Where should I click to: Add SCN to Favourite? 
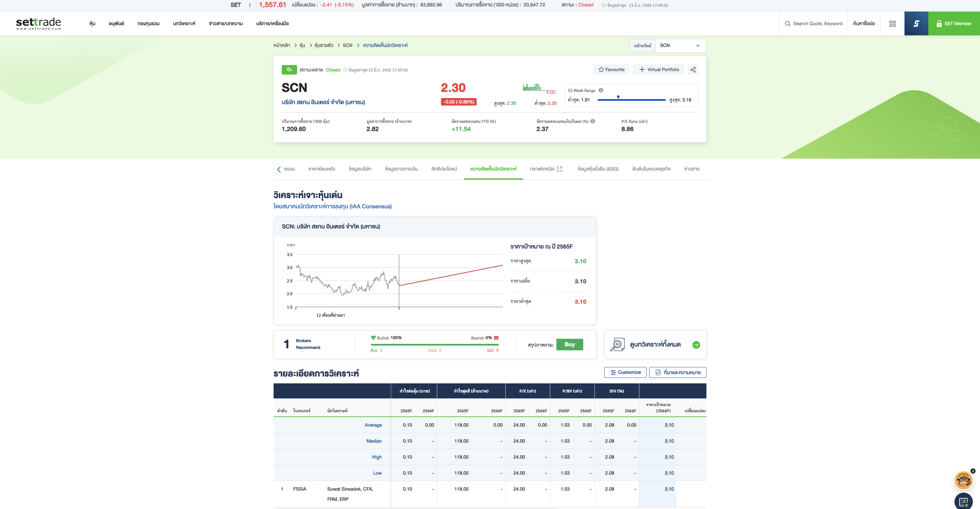[x=611, y=70]
